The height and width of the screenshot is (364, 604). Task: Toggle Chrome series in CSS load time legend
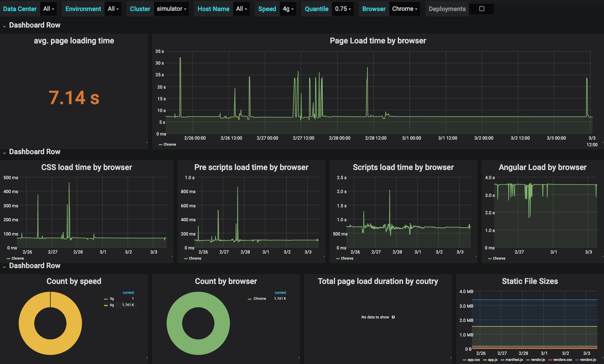click(17, 259)
